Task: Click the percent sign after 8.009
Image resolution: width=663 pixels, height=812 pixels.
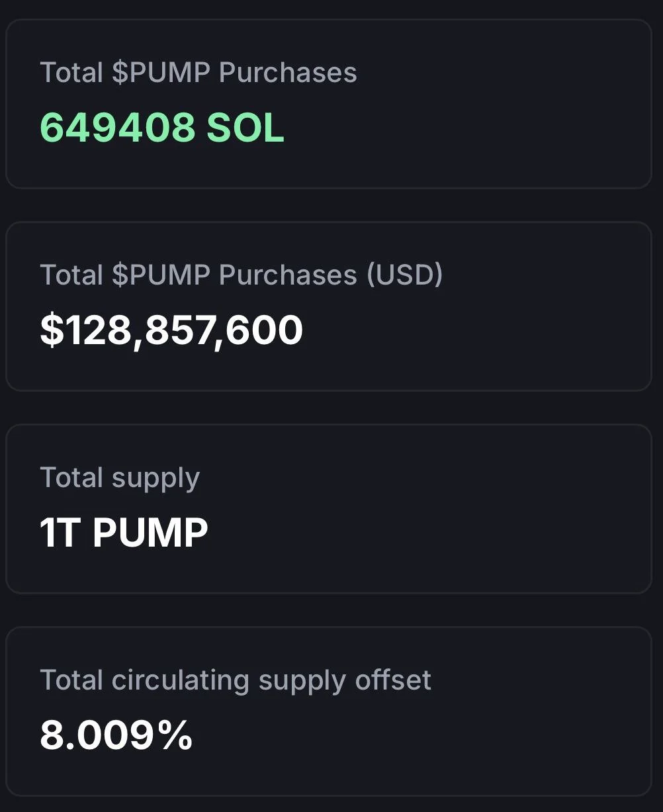Action: 175,735
